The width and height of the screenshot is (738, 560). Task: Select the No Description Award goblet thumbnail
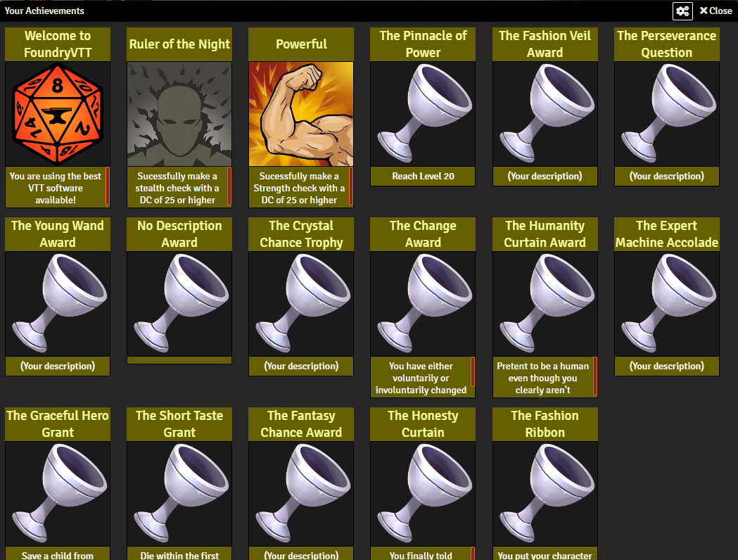[x=179, y=304]
